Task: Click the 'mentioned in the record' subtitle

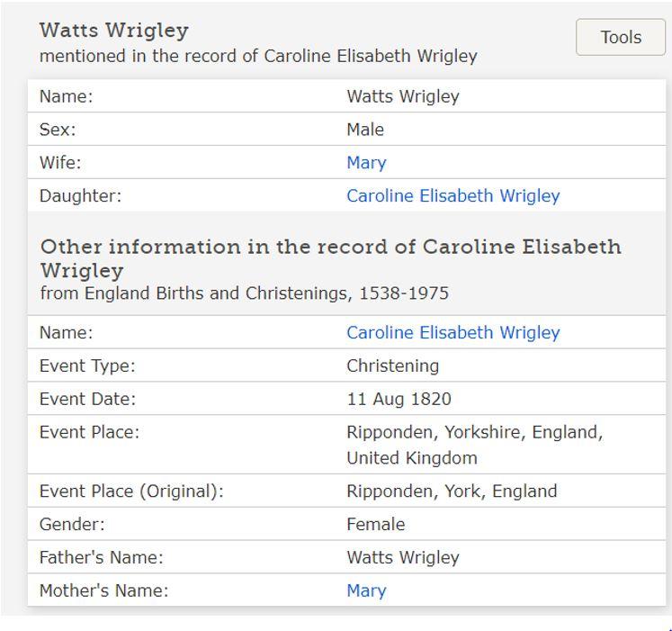Action: pos(258,57)
